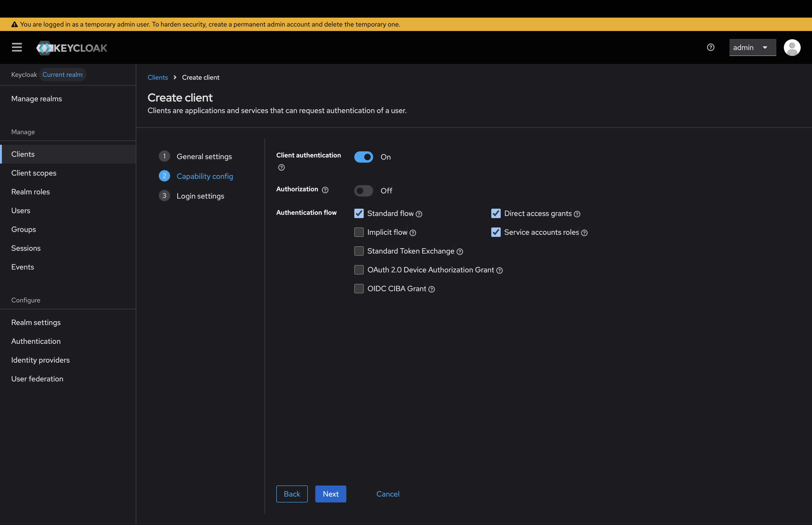
Task: Cancel client creation
Action: coord(388,494)
